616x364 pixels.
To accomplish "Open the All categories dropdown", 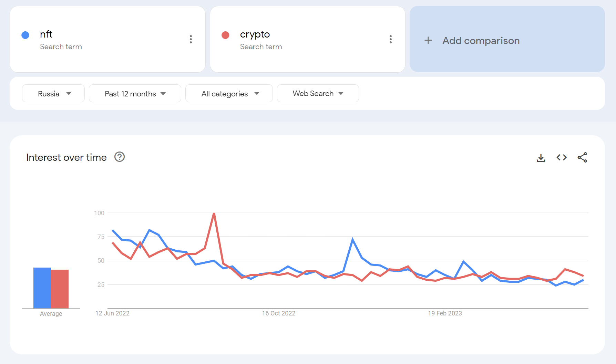I will 229,93.
